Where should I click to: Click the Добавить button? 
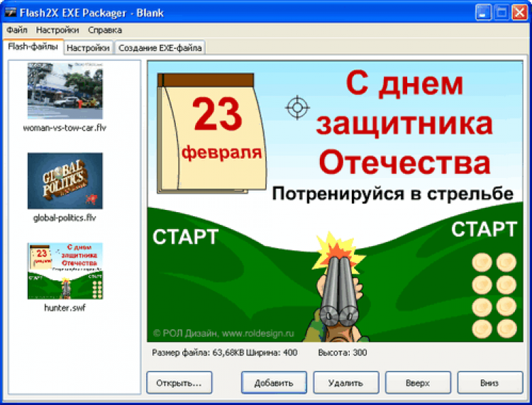click(274, 383)
